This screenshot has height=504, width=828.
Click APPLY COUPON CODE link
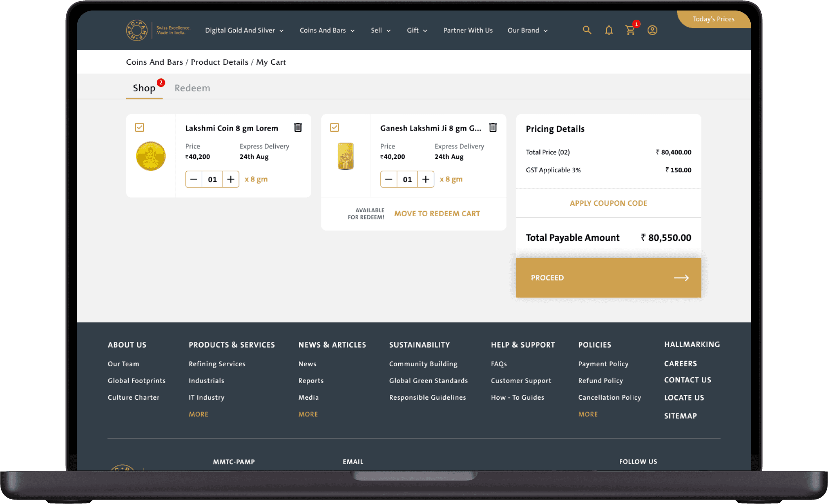(608, 203)
